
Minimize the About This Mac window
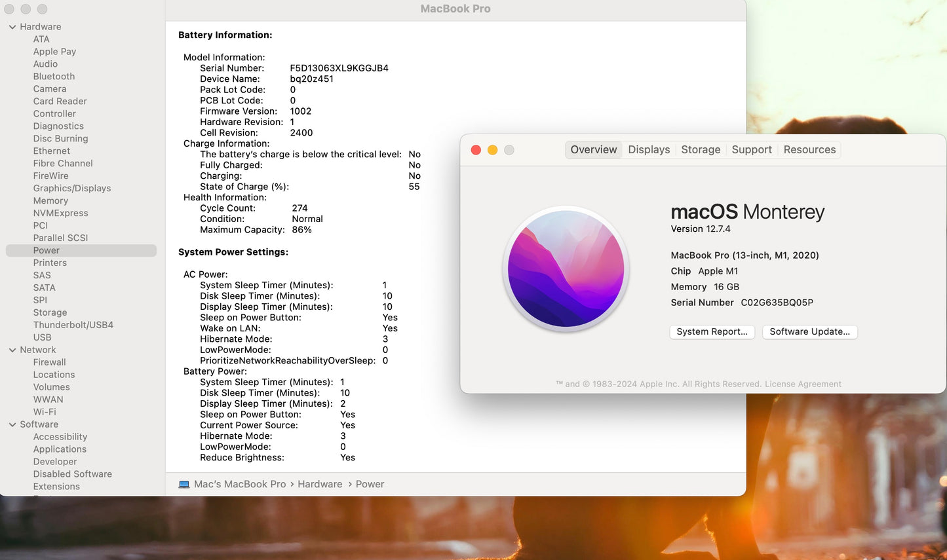click(492, 150)
